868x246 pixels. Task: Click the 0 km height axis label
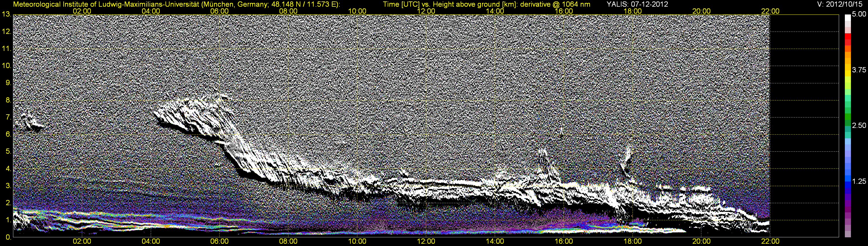8,237
